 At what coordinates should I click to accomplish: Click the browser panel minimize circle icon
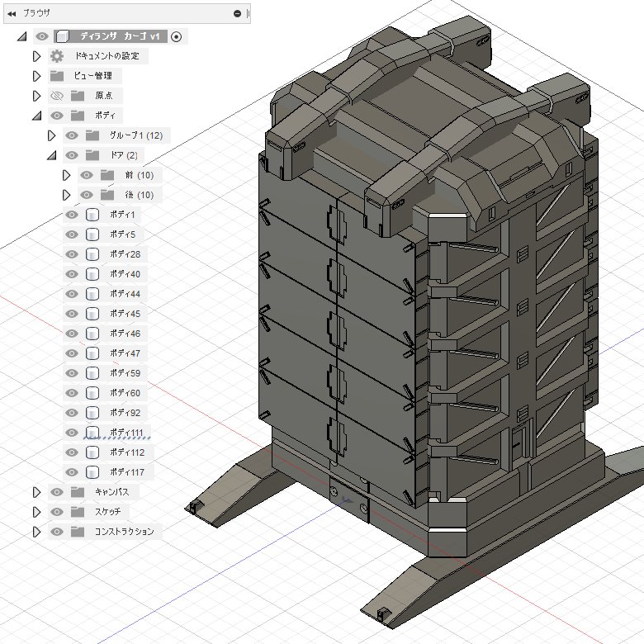click(x=237, y=13)
